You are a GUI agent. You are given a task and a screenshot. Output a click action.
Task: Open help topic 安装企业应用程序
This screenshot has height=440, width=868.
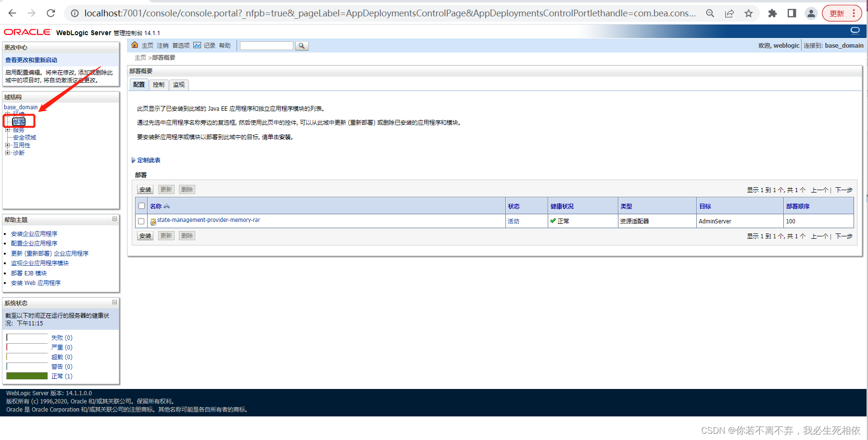34,234
